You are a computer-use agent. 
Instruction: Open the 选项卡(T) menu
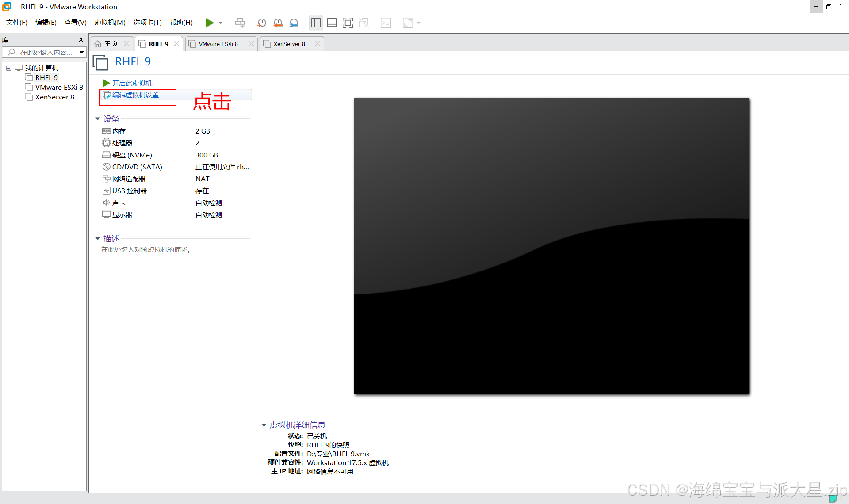(148, 23)
